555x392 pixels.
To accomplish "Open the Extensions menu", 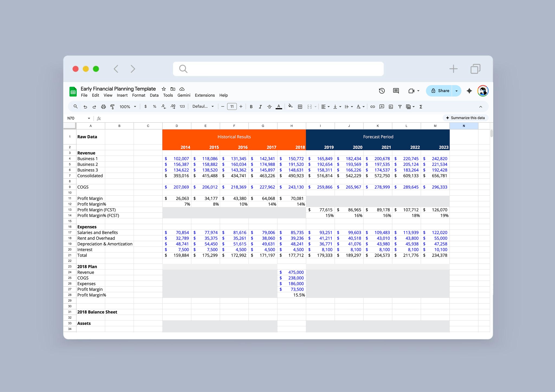I will pyautogui.click(x=205, y=95).
